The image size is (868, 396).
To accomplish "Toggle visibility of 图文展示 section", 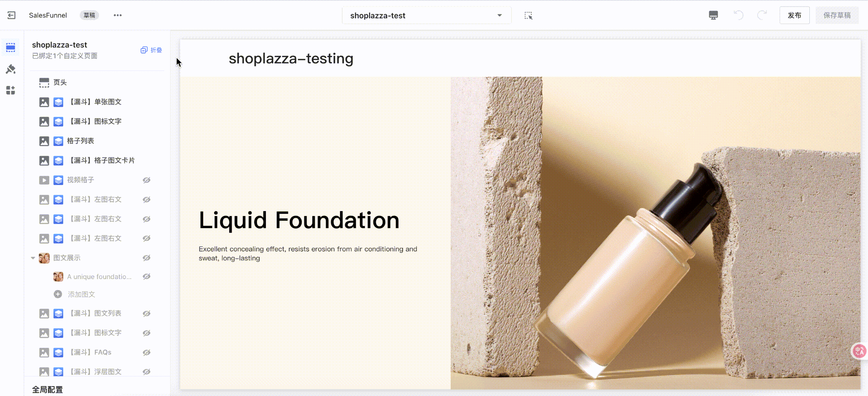I will (x=147, y=258).
